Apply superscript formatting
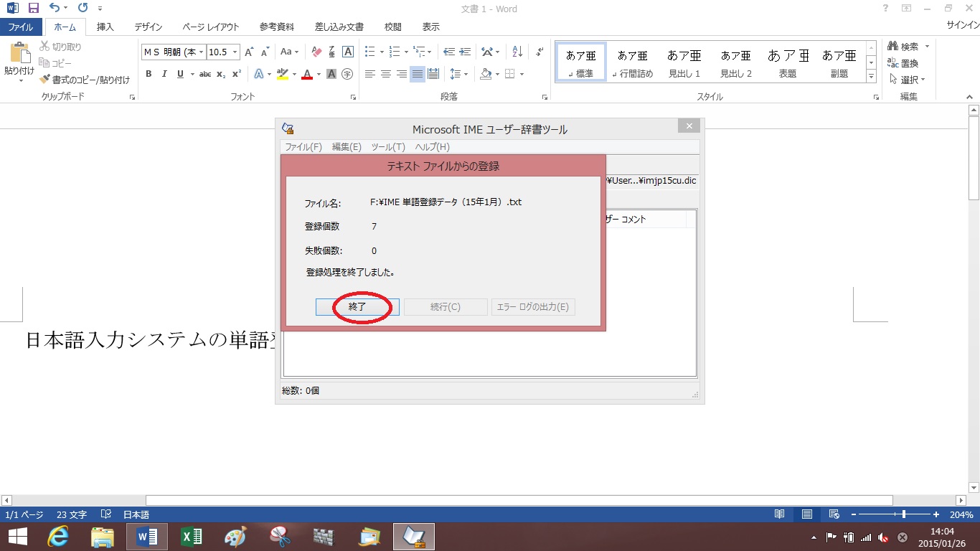The image size is (980, 551). coord(237,74)
